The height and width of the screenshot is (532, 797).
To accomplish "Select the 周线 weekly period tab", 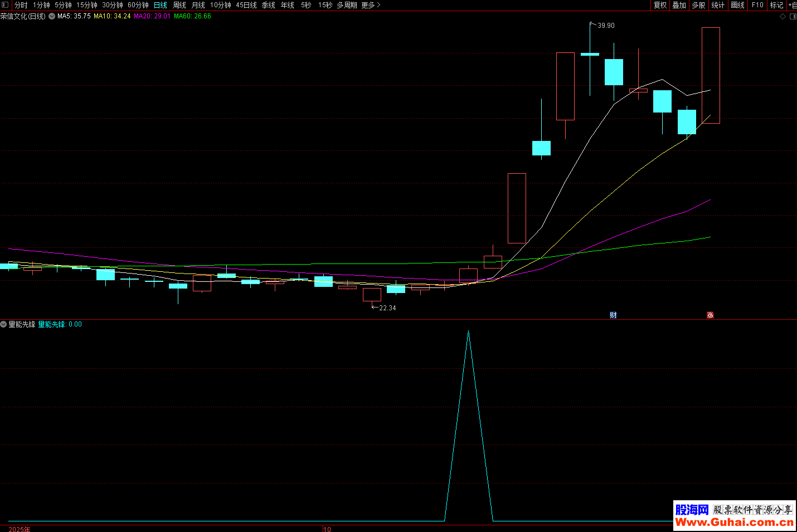I will click(179, 5).
